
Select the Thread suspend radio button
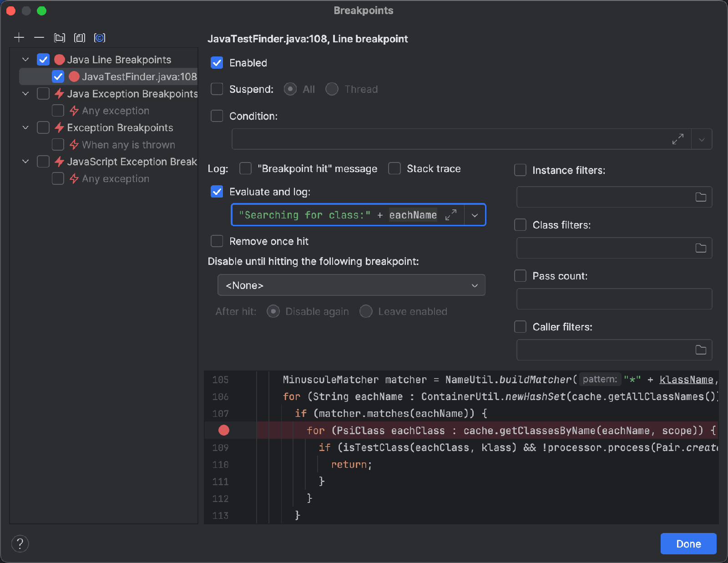tap(332, 89)
